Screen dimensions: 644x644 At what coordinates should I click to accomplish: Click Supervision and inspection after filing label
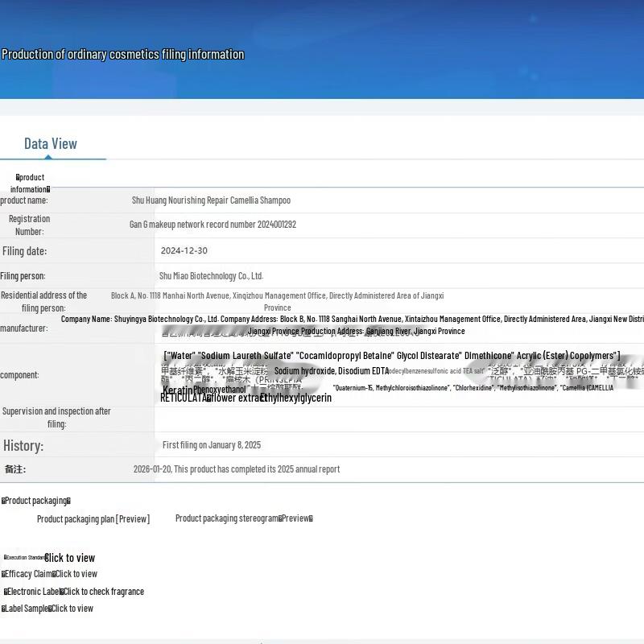56,417
